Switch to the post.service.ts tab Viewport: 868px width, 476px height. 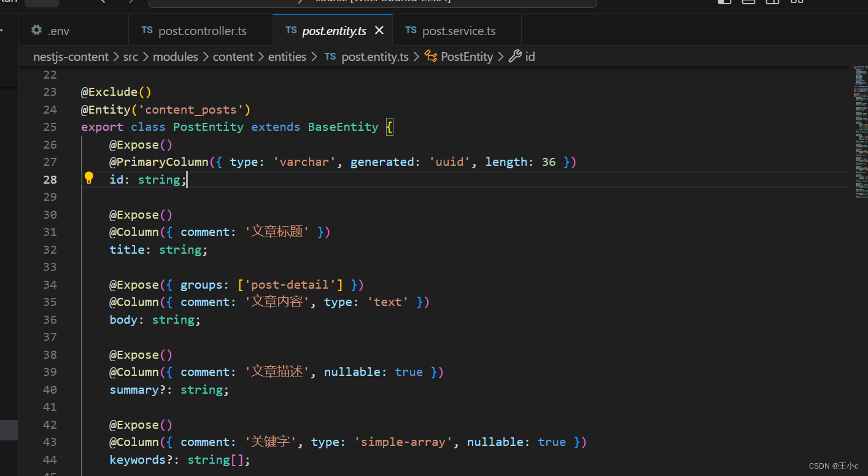457,30
